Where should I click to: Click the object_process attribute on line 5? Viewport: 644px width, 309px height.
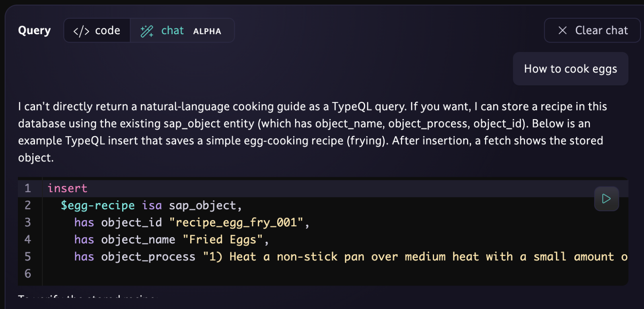click(x=148, y=257)
